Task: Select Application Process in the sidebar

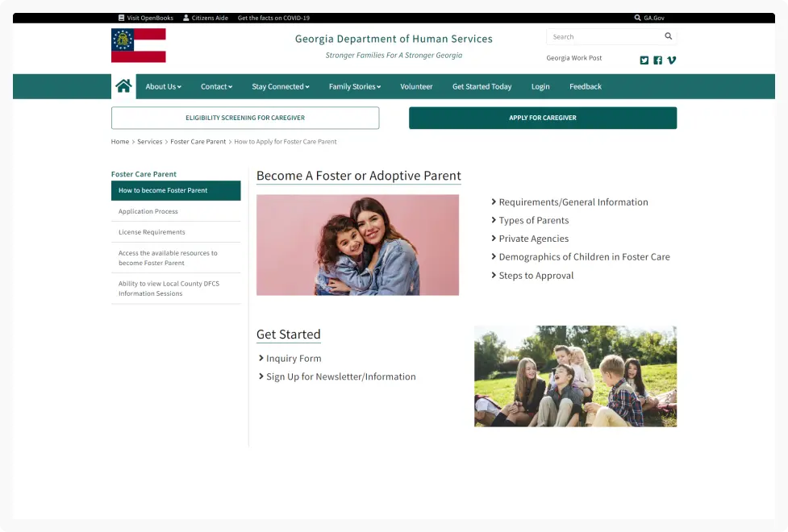Action: 148,211
